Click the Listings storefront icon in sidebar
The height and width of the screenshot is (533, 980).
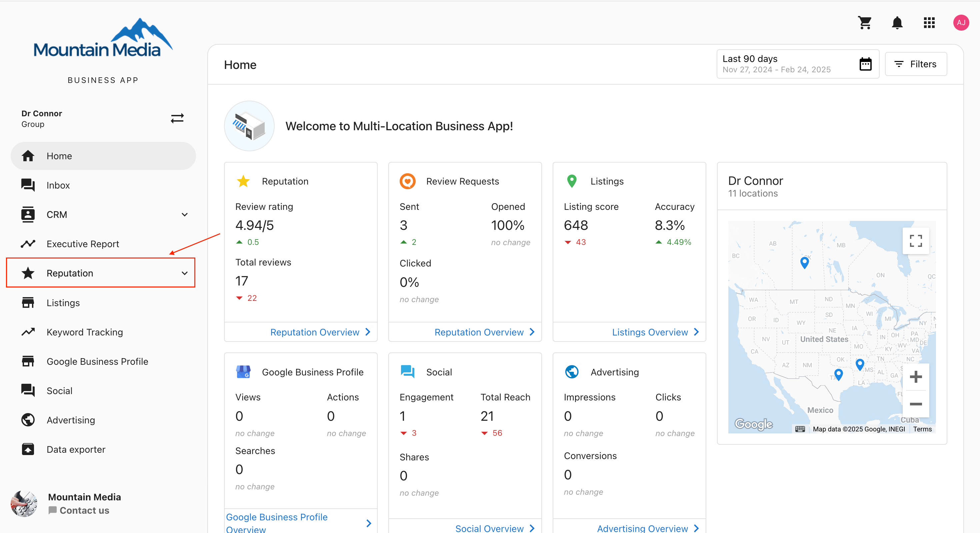[28, 302]
